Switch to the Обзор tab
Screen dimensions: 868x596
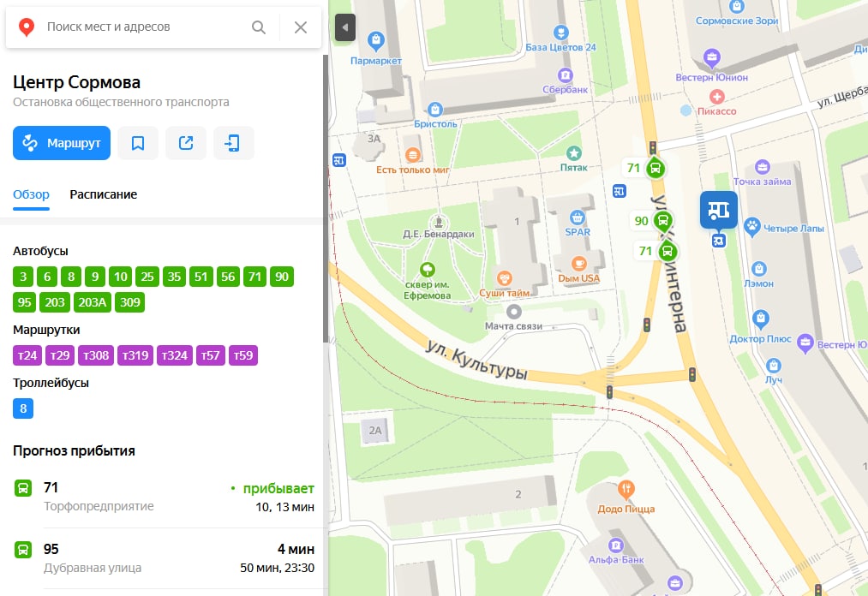point(31,194)
